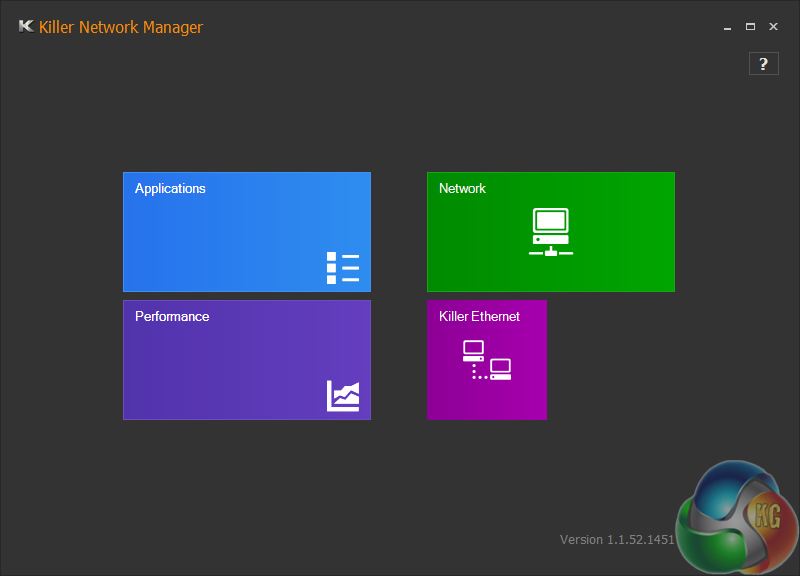The height and width of the screenshot is (576, 800).
Task: Click the Killer K logo in title bar
Action: [26, 26]
